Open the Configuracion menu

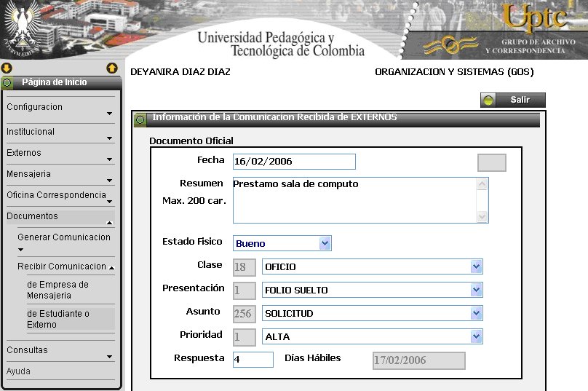[34, 107]
